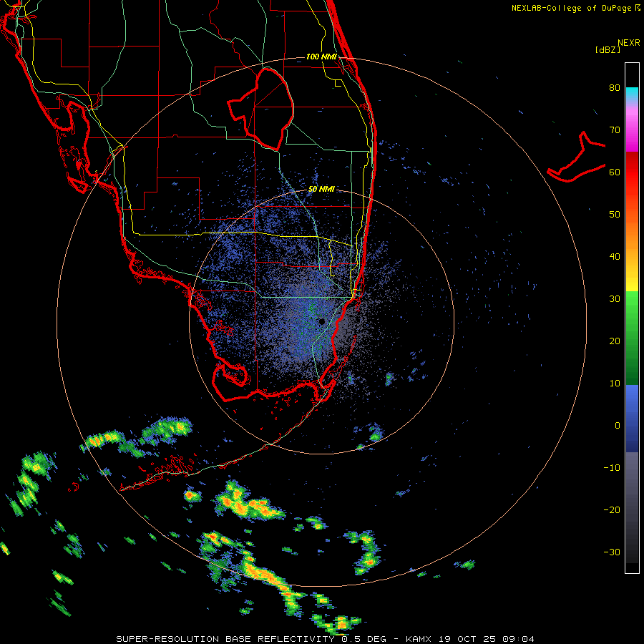Click the 20 value on dBZ scale

pyautogui.click(x=615, y=341)
